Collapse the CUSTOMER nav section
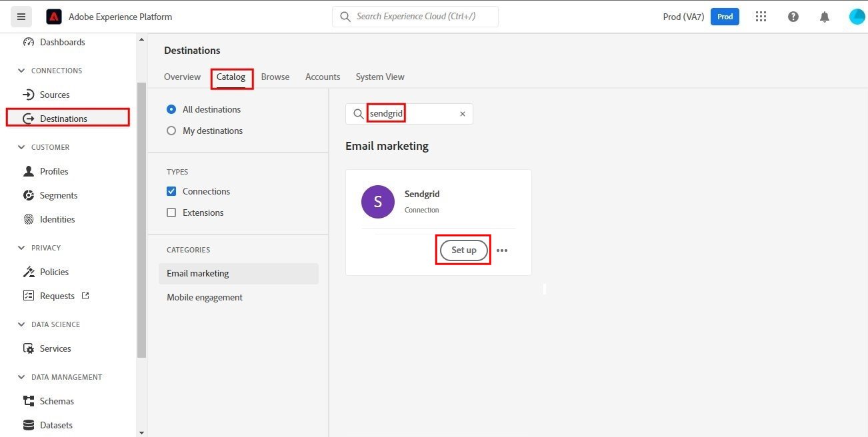868x437 pixels. click(21, 147)
